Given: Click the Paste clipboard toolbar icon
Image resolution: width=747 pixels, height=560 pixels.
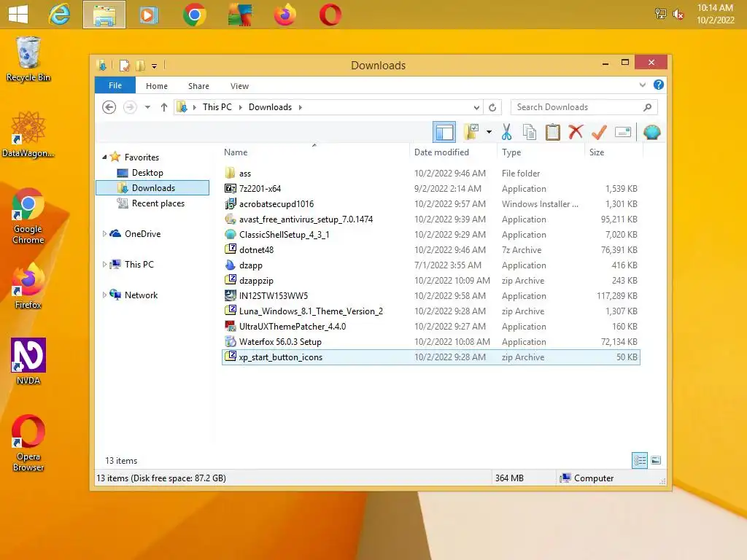Looking at the screenshot, I should click(x=553, y=133).
